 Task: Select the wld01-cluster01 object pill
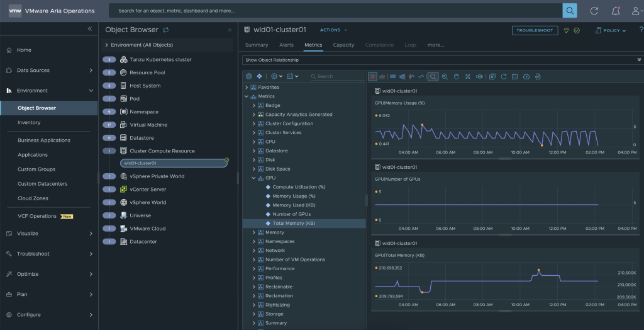pyautogui.click(x=174, y=163)
